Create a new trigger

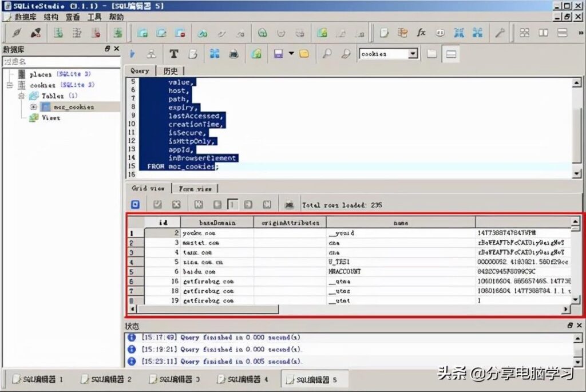(262, 33)
